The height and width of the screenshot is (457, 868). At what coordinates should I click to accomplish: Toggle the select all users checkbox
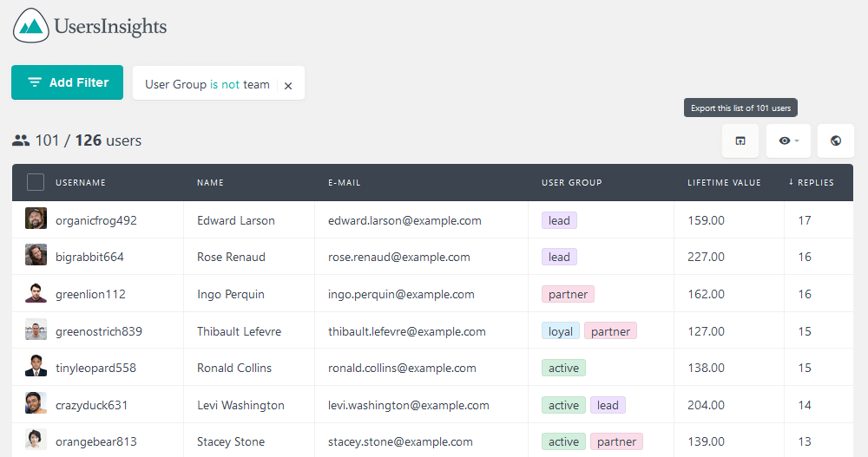36,182
